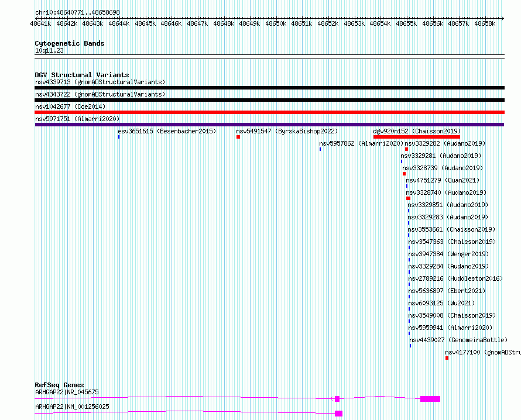Image resolution: width=521 pixels, height=420 pixels.
Task: Click the blue marker under nsv5957862
Action: [x=320, y=149]
